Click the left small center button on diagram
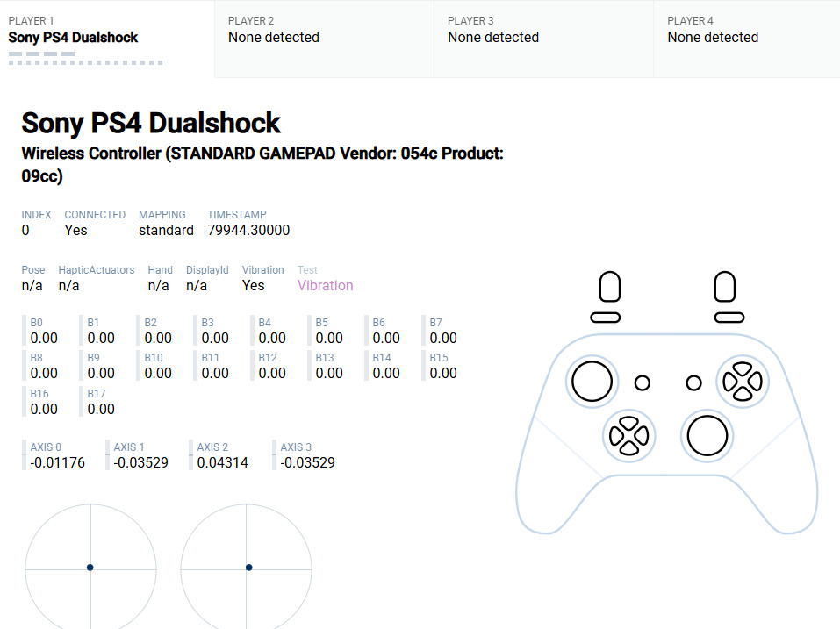Screen dimensions: 840x629 click(643, 382)
